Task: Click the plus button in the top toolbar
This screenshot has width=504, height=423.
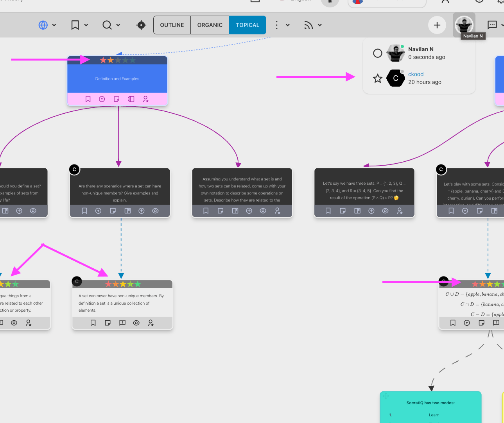Action: point(437,25)
